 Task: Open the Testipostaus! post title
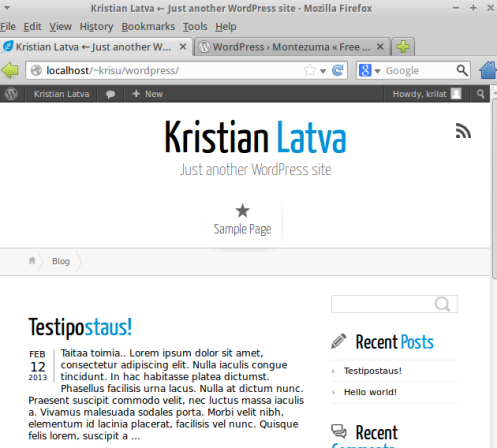80,327
